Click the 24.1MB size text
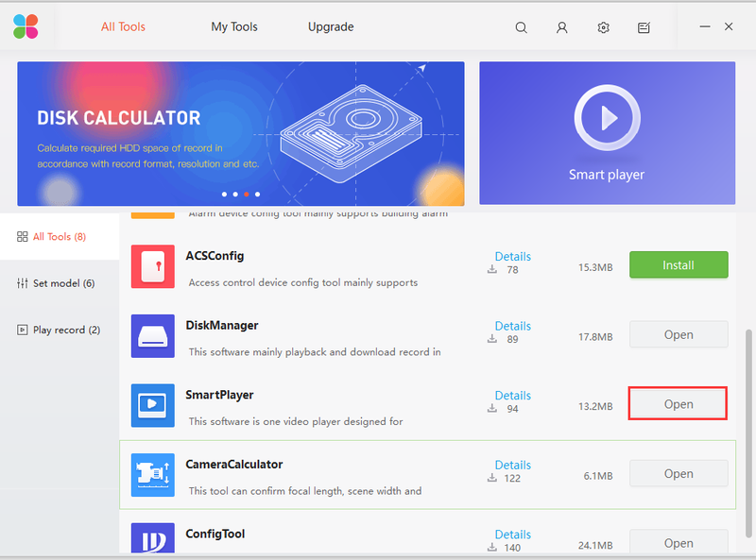The width and height of the screenshot is (756, 560). click(595, 545)
